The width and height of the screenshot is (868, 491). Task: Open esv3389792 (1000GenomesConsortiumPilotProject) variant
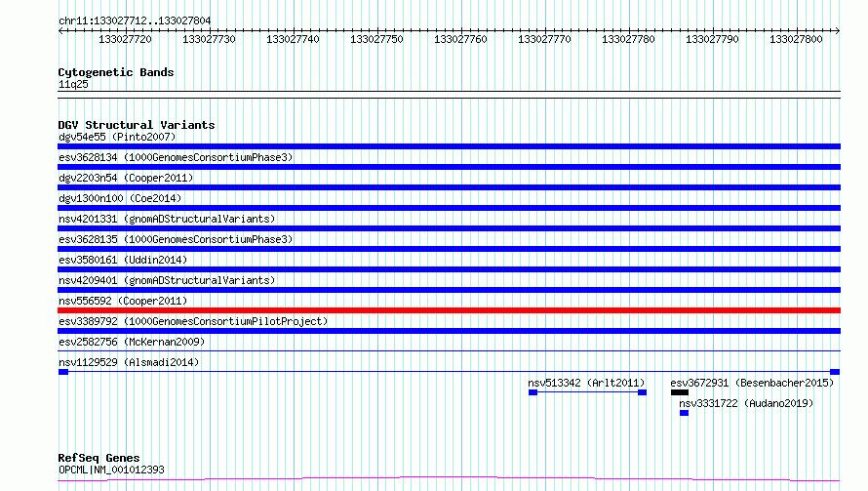click(x=193, y=321)
